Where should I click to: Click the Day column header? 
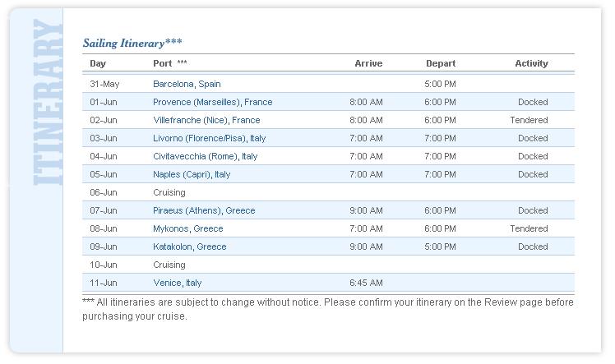point(98,63)
